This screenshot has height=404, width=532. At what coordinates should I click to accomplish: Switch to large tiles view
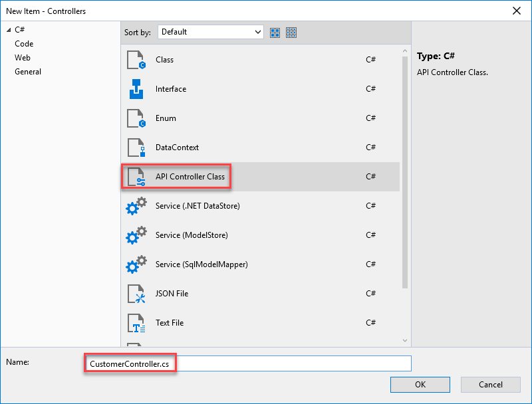tap(275, 32)
